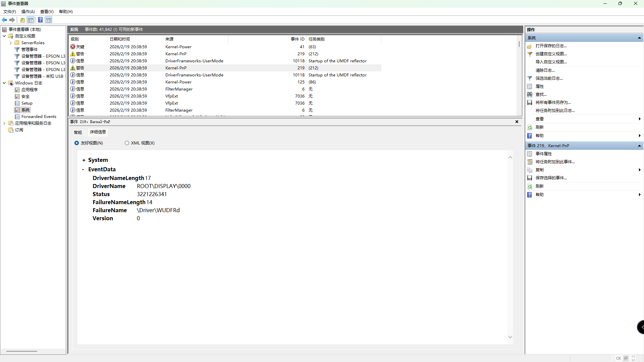Expand the System node in event details
Image resolution: width=644 pixels, height=362 pixels.
point(84,160)
